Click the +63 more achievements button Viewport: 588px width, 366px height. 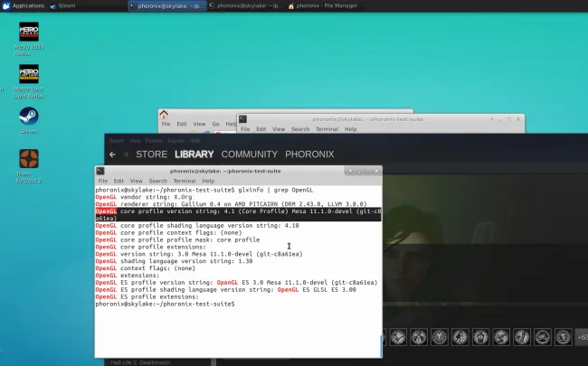pyautogui.click(x=582, y=337)
